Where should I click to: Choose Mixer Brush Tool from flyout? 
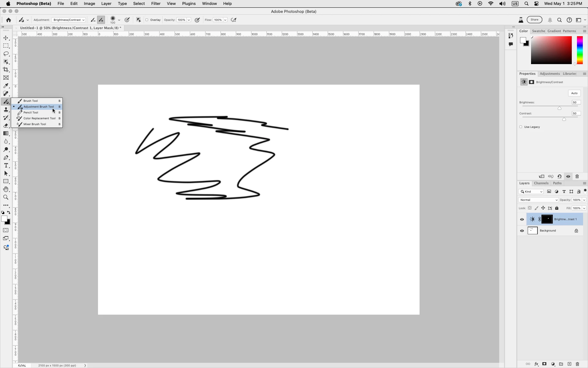tap(35, 124)
